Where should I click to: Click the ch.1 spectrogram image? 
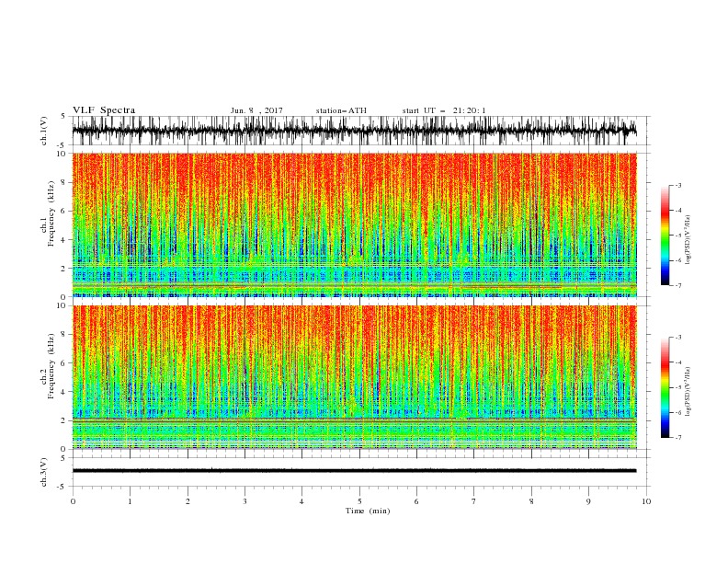pyautogui.click(x=354, y=224)
